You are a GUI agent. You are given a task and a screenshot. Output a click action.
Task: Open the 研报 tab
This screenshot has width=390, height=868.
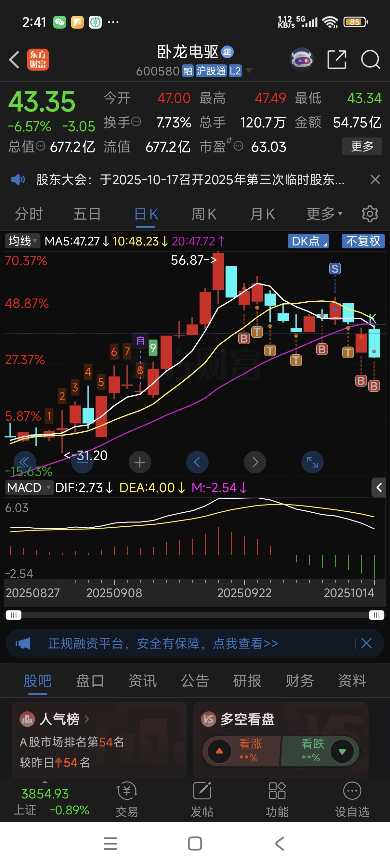click(x=247, y=681)
